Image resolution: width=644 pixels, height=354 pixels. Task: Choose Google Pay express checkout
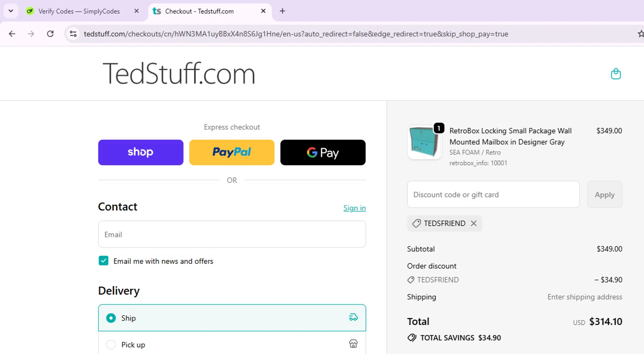coord(323,152)
